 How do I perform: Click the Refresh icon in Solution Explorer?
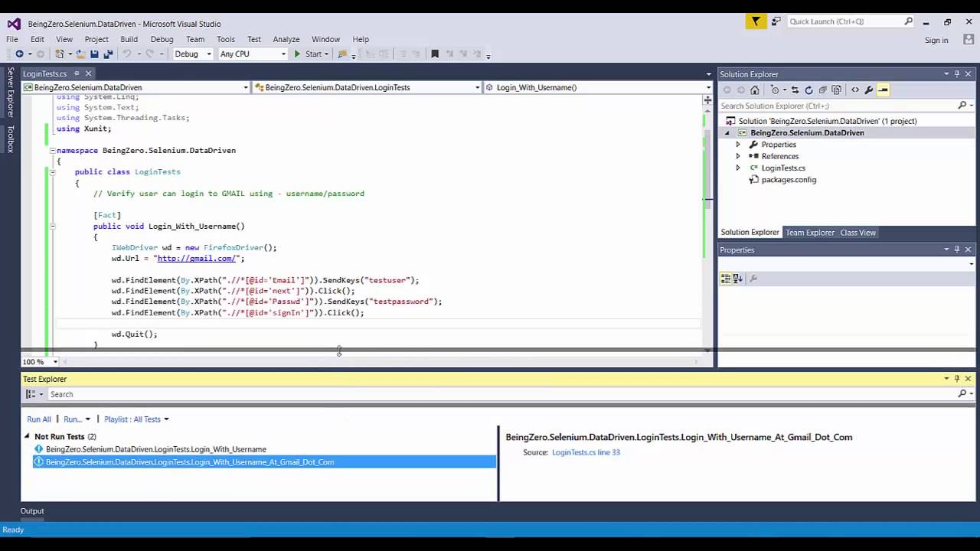coord(808,90)
